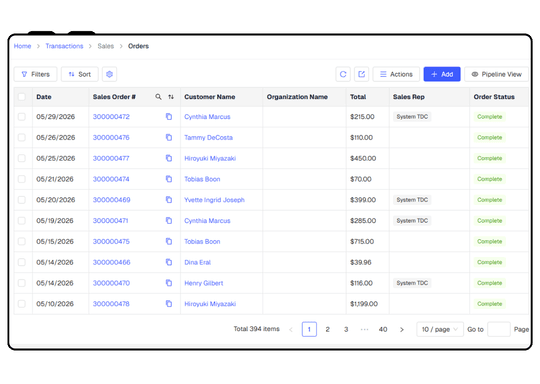The image size is (540, 384).
Task: Open sales order 300000472
Action: click(111, 117)
